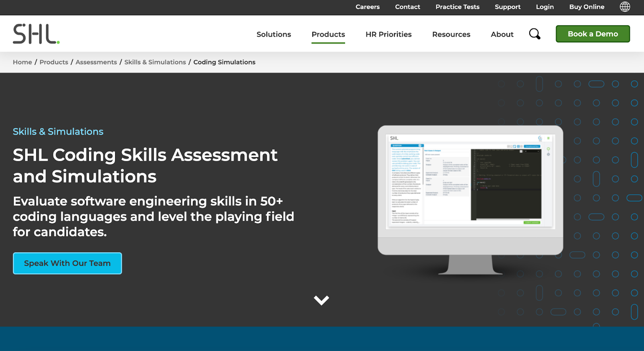Click Assessments in the breadcrumb
This screenshot has height=351, width=644.
pyautogui.click(x=96, y=62)
